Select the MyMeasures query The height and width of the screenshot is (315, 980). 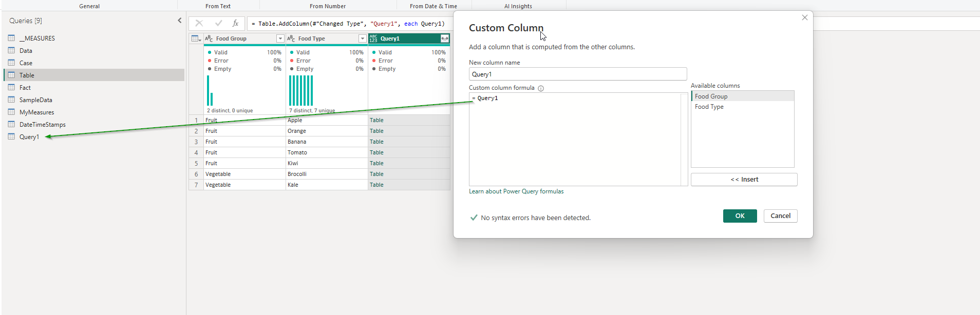(x=94, y=112)
